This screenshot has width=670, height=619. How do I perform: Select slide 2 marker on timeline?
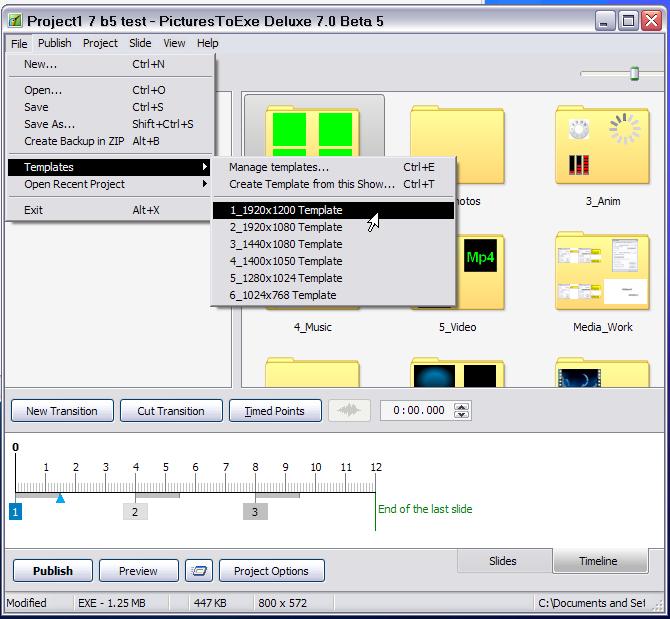pyautogui.click(x=135, y=512)
